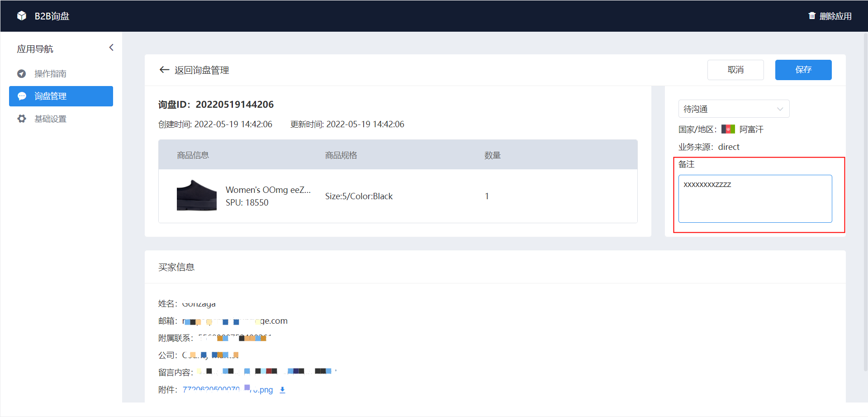The width and height of the screenshot is (868, 417).
Task: Click the B2B询盘 cube logo icon
Action: (x=22, y=16)
